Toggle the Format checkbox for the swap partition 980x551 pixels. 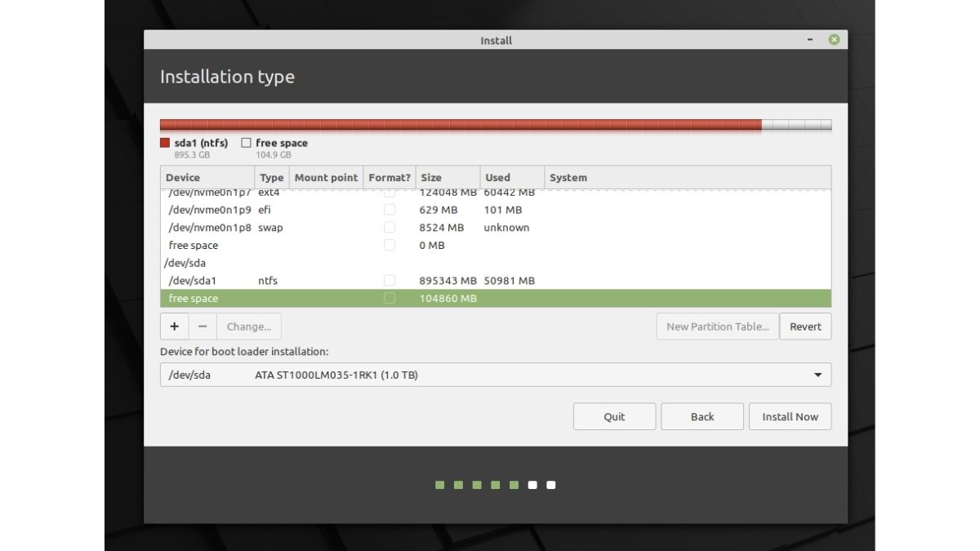390,227
